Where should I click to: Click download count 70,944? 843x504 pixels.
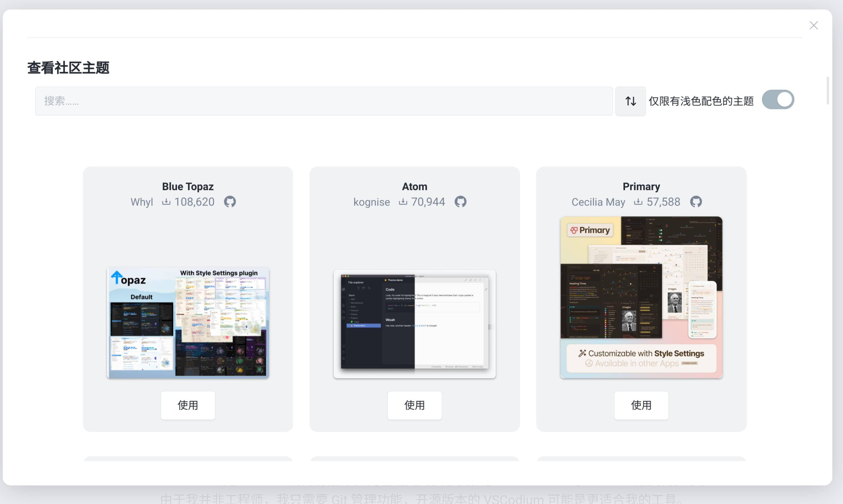[428, 202]
